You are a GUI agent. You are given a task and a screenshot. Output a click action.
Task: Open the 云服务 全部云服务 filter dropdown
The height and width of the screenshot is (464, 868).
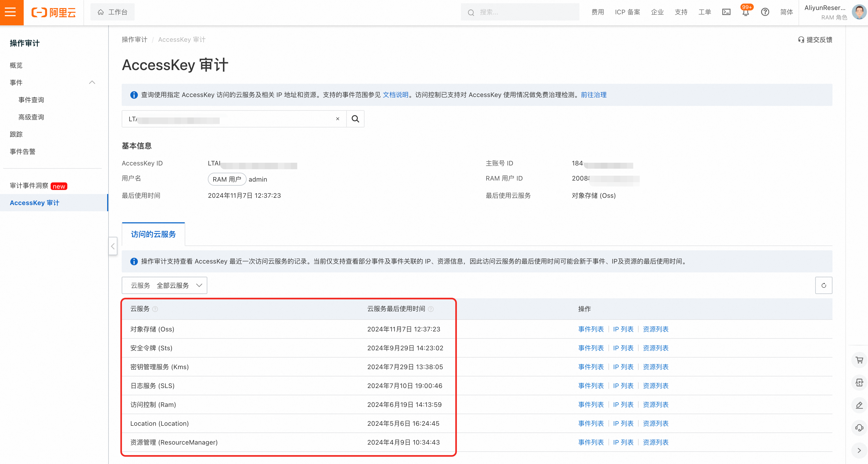[x=164, y=285]
